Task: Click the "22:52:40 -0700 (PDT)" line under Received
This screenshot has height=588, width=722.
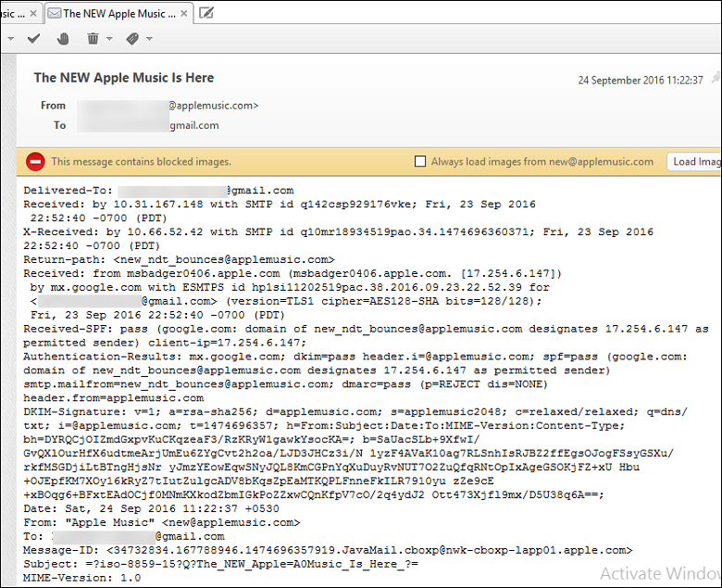Action: (98, 219)
